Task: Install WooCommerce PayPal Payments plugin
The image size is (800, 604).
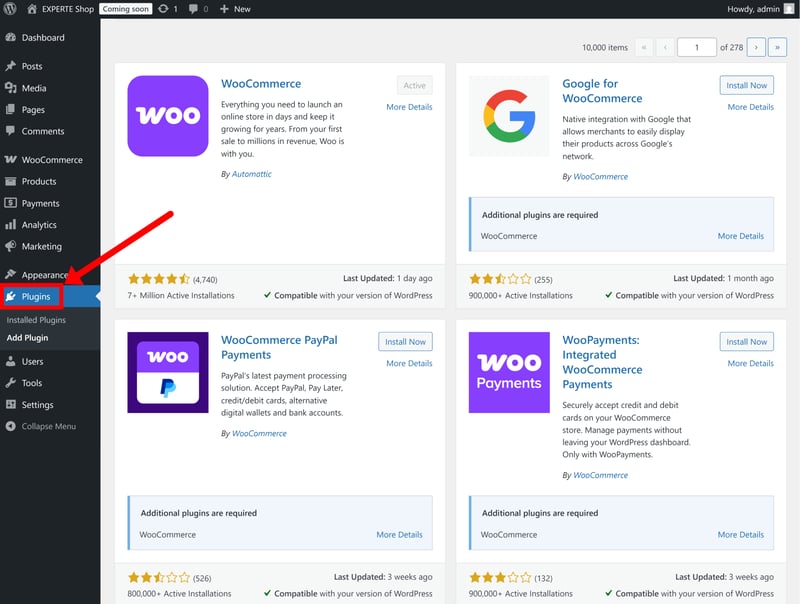Action: pyautogui.click(x=405, y=341)
